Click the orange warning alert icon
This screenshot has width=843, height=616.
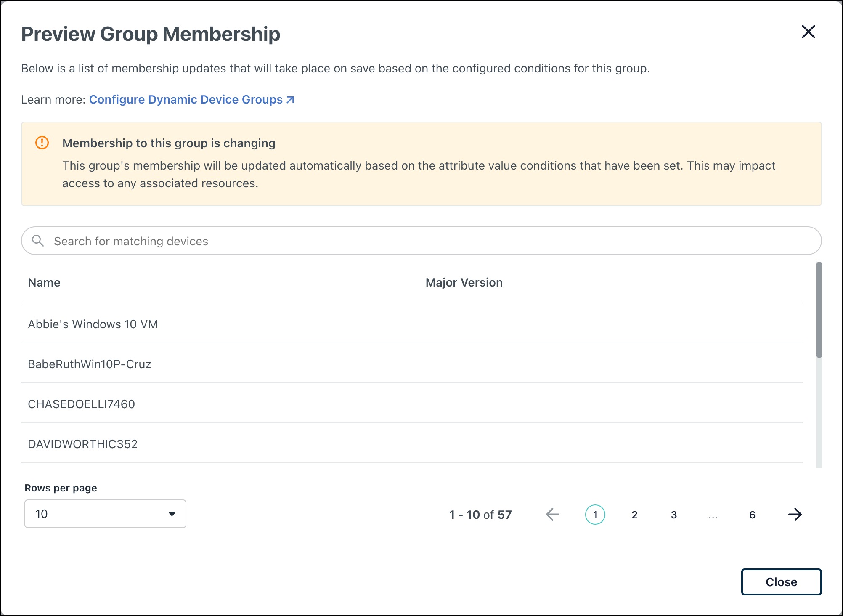tap(42, 143)
